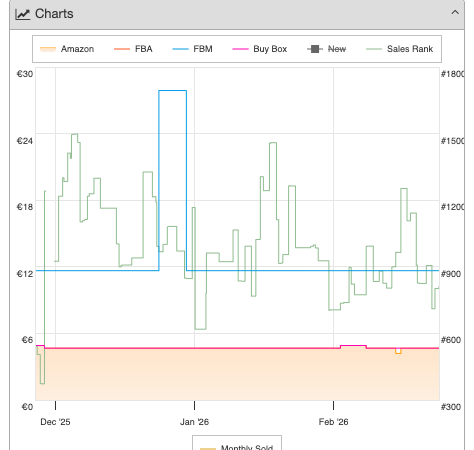Collapse the Charts panel using the chevron
474x450 pixels.
click(x=455, y=13)
